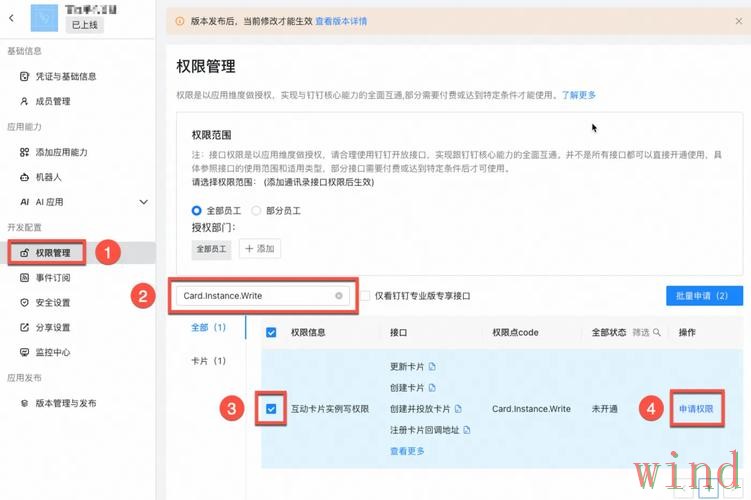This screenshot has height=500, width=751.
Task: Click 更新卡片 interface text
Action: [x=407, y=367]
